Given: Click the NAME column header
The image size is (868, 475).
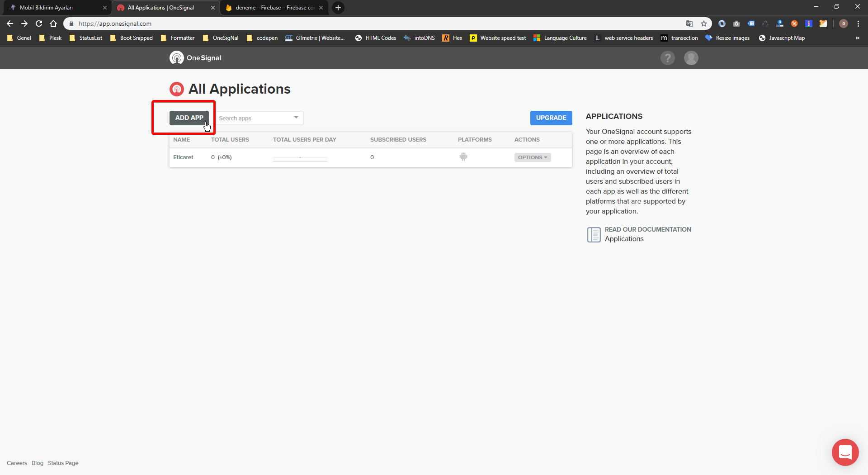Looking at the screenshot, I should click(181, 140).
